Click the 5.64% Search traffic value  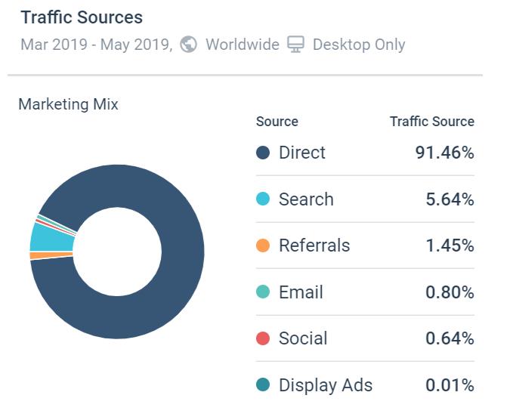click(449, 199)
